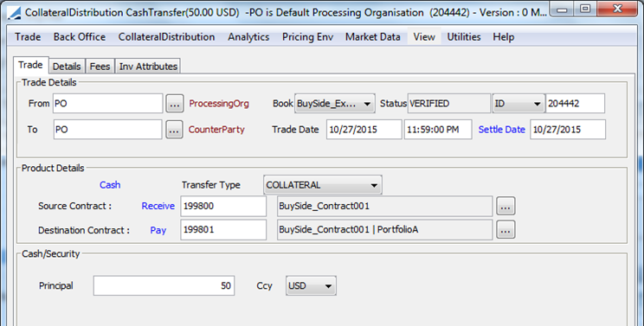This screenshot has height=326, width=644.
Task: Switch to the Inv Attributes tab
Action: [148, 67]
